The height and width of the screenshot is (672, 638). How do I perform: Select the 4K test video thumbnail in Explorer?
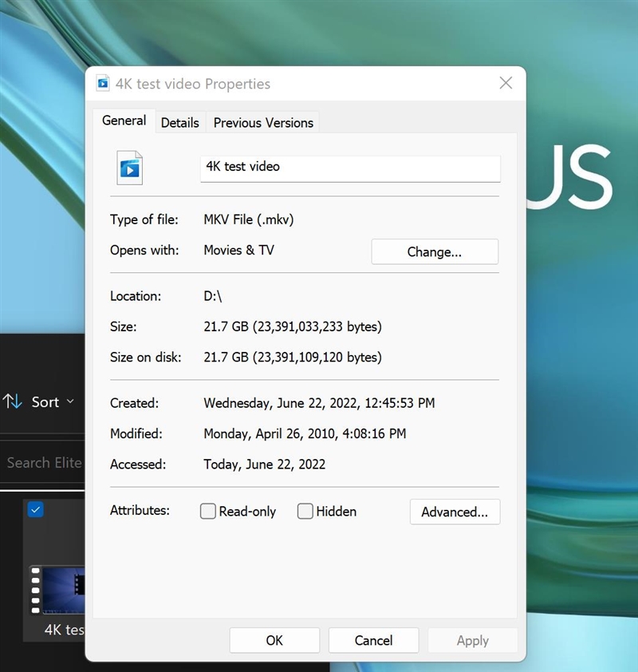[57, 591]
